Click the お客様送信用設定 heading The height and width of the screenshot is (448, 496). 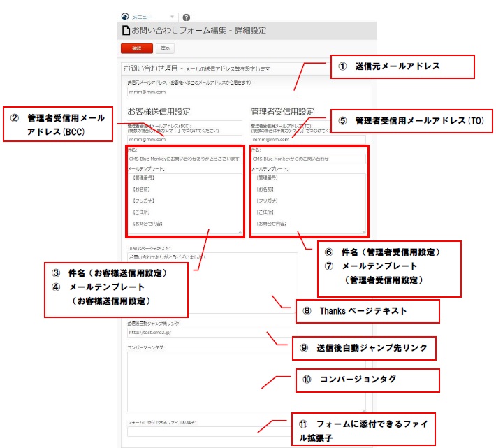159,112
